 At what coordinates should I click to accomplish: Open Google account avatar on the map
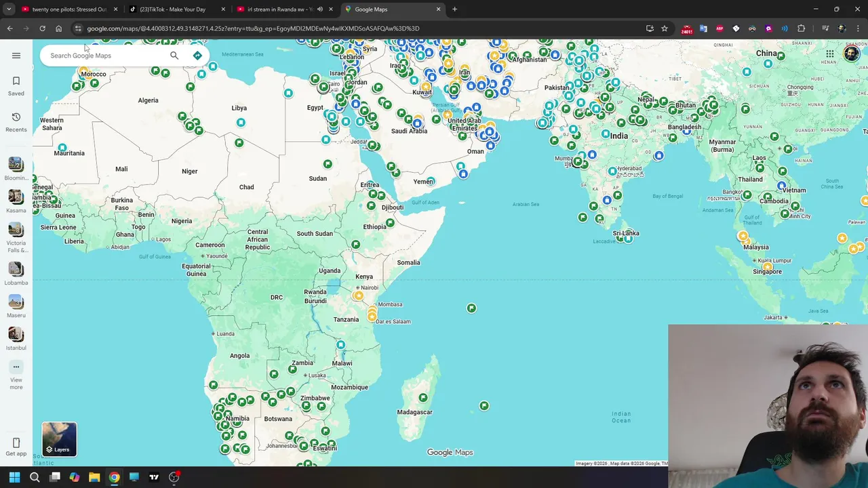(851, 54)
